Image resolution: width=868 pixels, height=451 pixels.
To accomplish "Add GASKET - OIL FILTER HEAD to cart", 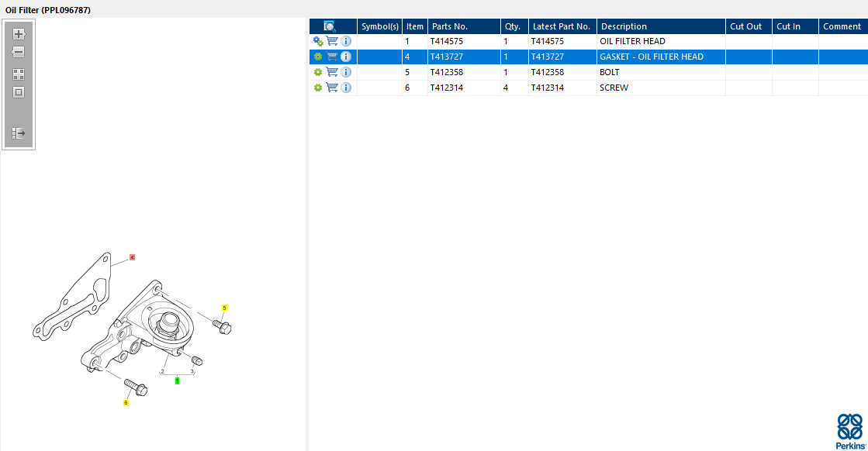I will (x=332, y=57).
